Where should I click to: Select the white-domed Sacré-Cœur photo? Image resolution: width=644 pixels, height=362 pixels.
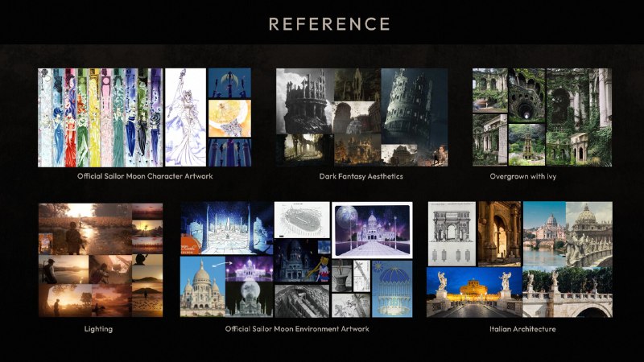tap(203, 286)
